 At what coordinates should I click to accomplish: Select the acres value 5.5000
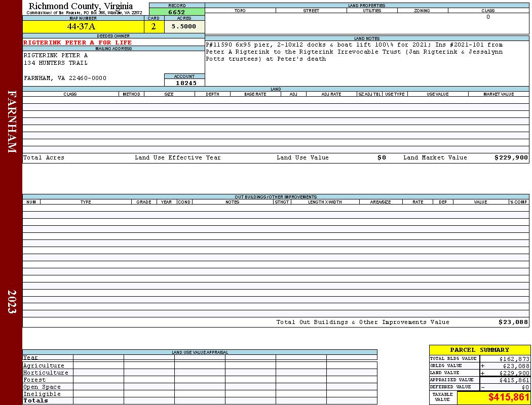184,26
